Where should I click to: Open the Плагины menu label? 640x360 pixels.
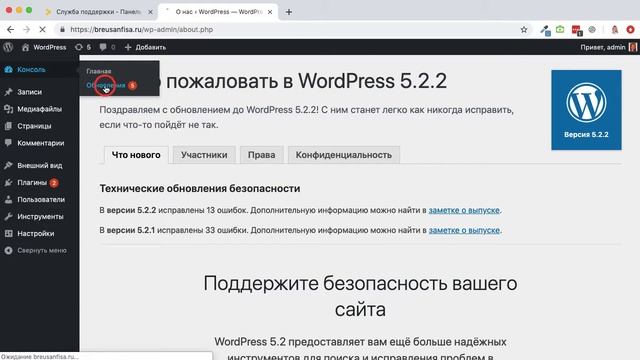tap(32, 182)
